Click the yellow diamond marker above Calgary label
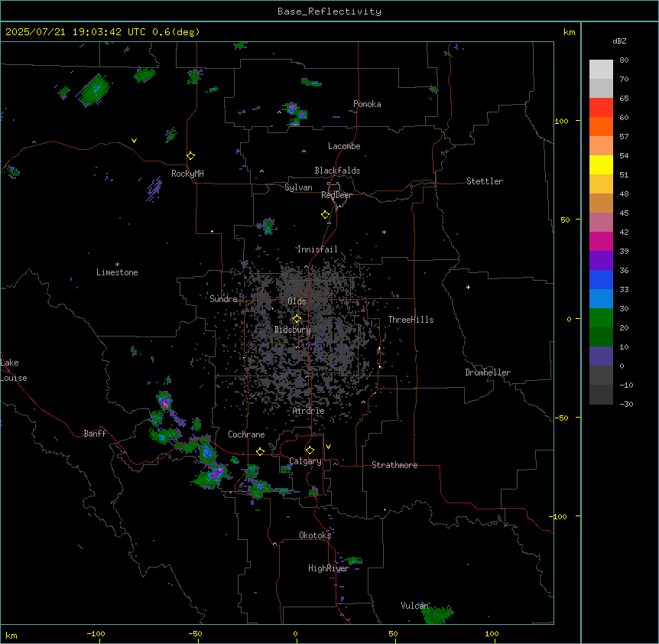659x644 pixels. (310, 450)
